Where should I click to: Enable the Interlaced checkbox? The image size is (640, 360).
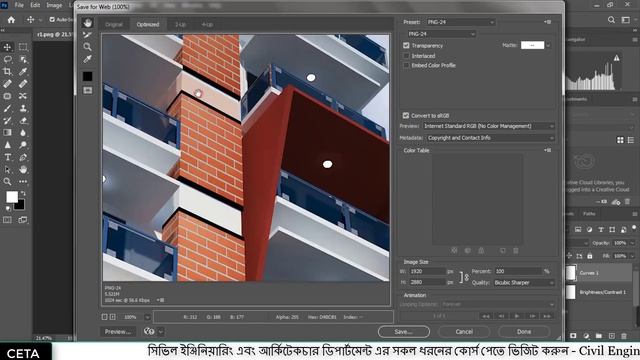click(x=406, y=56)
